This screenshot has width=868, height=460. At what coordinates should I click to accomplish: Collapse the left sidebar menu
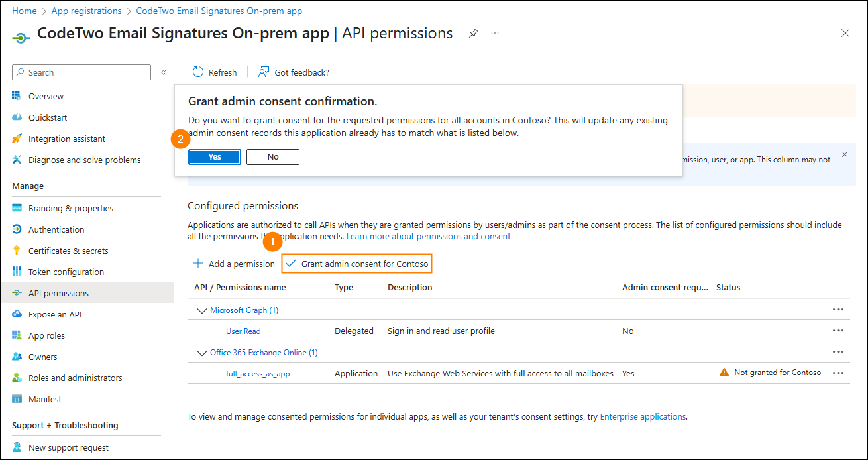(164, 72)
